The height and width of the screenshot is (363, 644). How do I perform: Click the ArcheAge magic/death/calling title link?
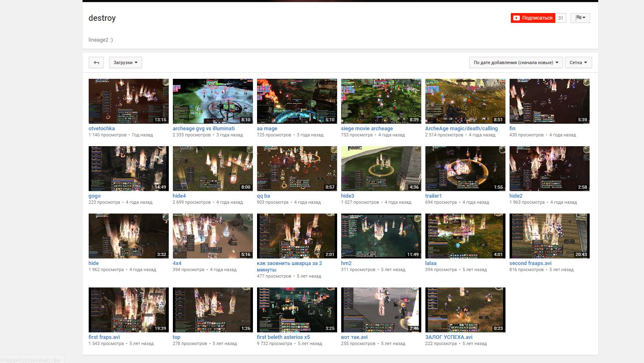tap(462, 128)
